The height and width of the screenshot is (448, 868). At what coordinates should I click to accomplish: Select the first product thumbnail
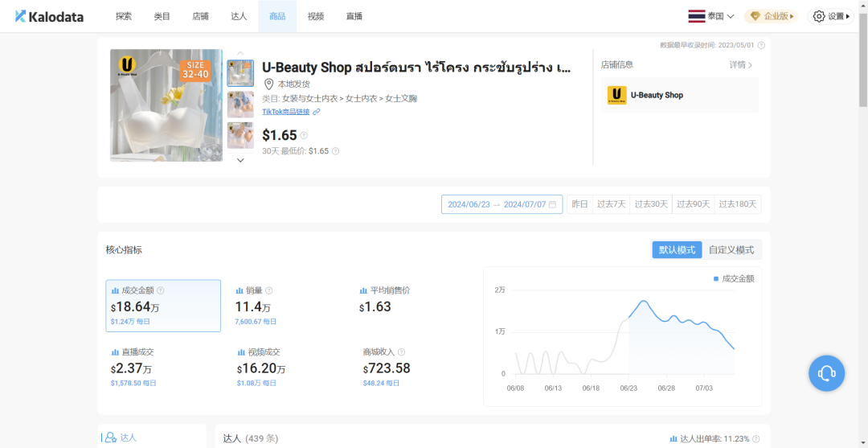[240, 73]
